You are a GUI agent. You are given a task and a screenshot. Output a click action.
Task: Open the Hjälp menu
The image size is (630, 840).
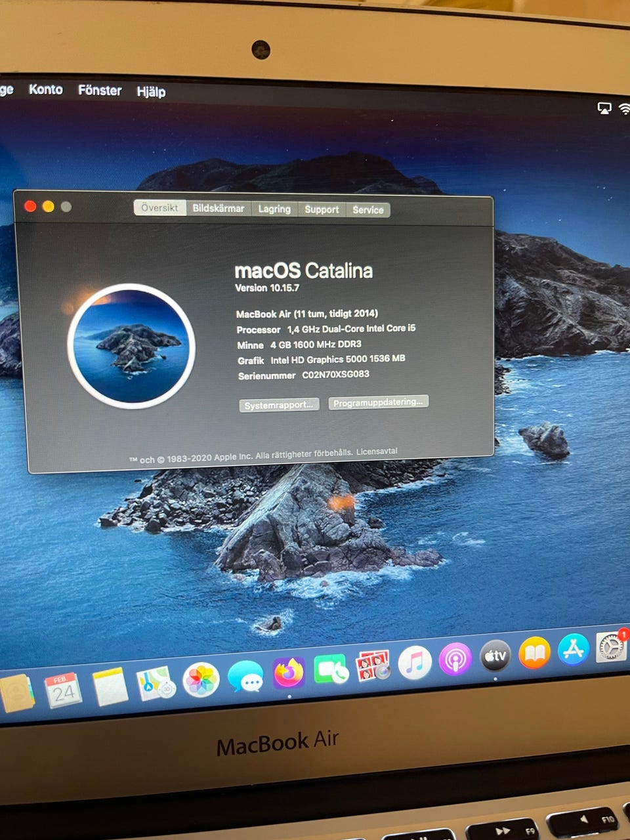151,91
